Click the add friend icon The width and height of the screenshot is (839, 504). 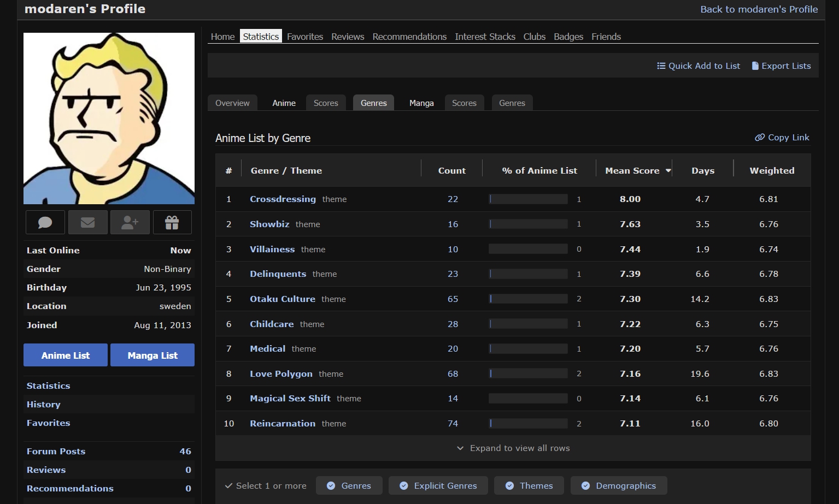(x=130, y=222)
